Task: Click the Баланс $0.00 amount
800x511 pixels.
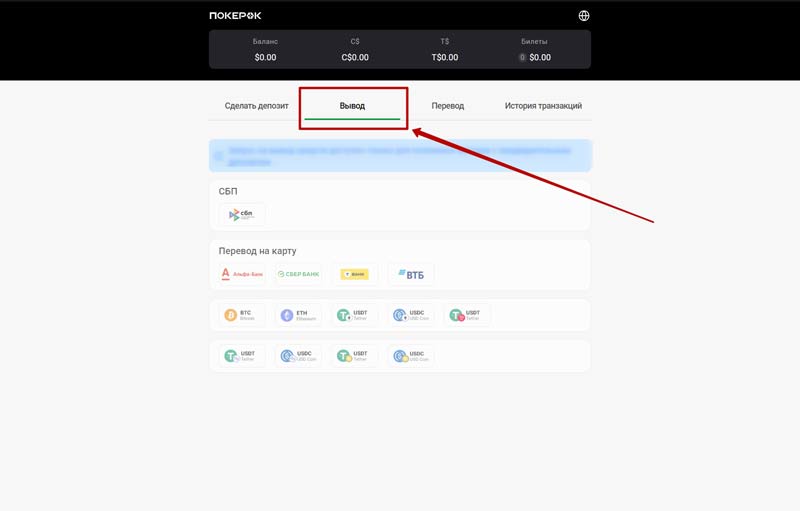Action: coord(265,58)
